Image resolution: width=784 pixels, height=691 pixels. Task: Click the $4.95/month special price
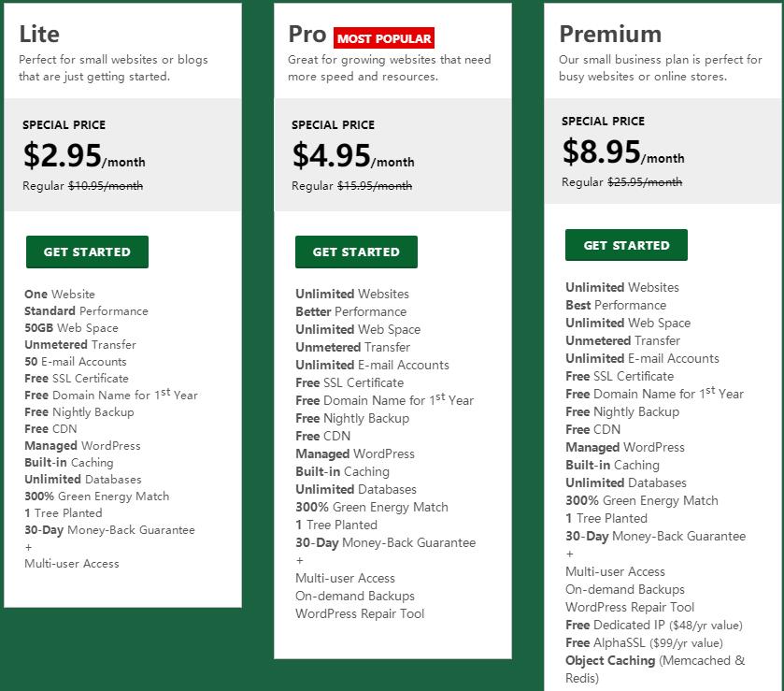[353, 156]
